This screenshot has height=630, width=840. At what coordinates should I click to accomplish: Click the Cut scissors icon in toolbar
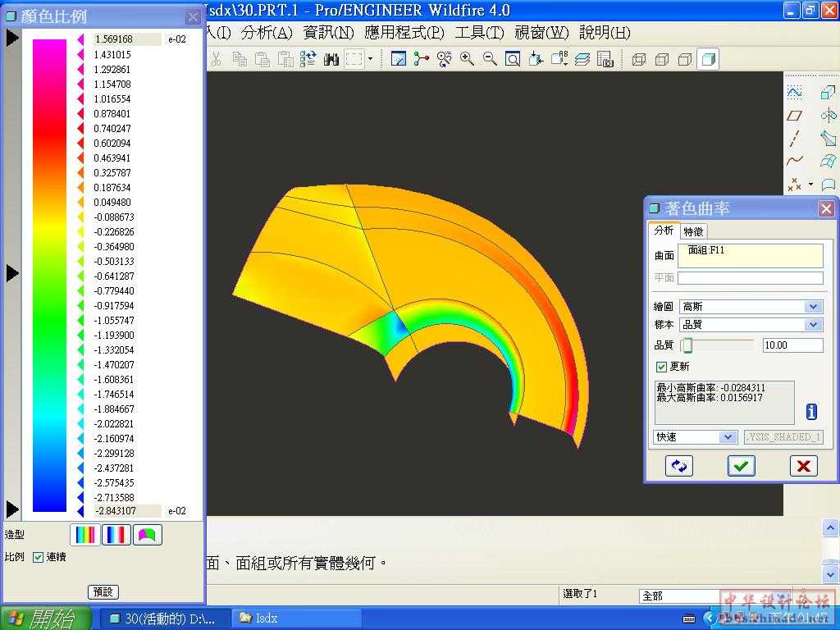tap(216, 59)
